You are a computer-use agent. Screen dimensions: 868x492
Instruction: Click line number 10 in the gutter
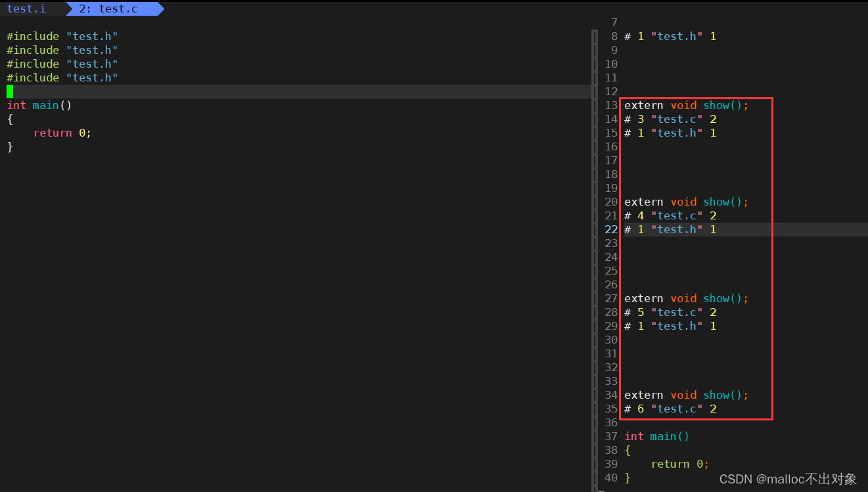pyautogui.click(x=611, y=64)
